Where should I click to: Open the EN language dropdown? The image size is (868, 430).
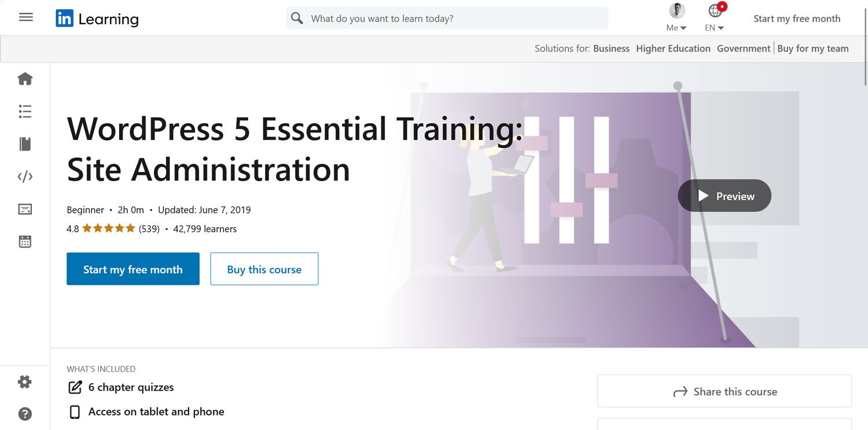pos(715,18)
